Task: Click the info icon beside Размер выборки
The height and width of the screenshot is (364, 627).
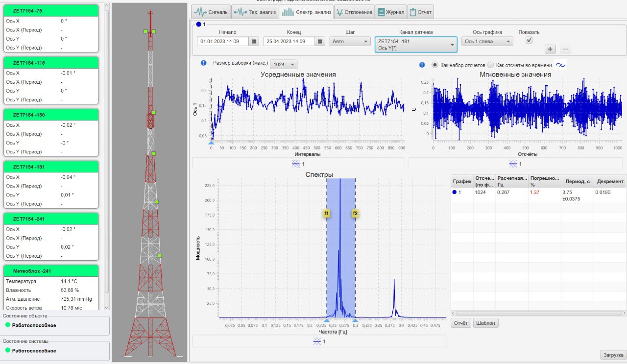Action: [x=204, y=63]
